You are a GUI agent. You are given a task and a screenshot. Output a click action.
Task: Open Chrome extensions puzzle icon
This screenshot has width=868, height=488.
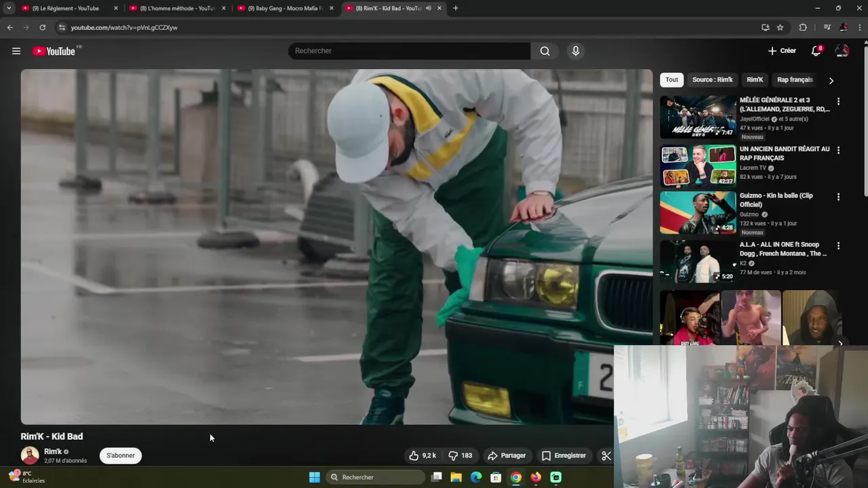coord(803,27)
